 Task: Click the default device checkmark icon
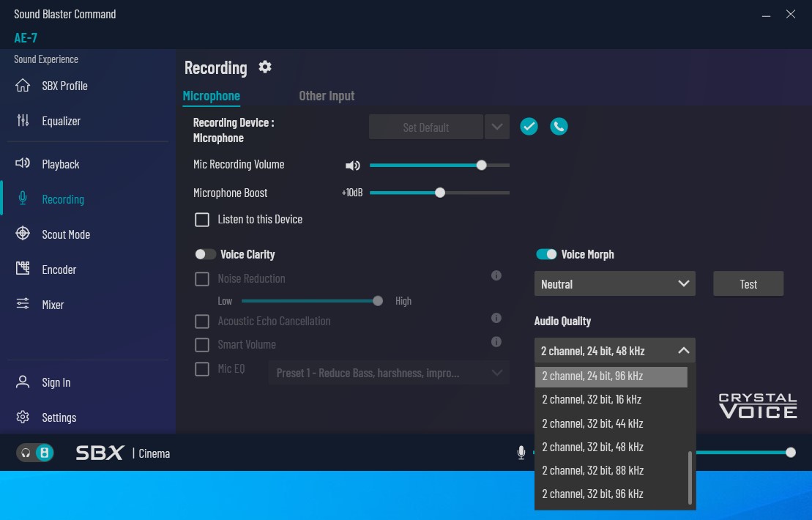[529, 127]
